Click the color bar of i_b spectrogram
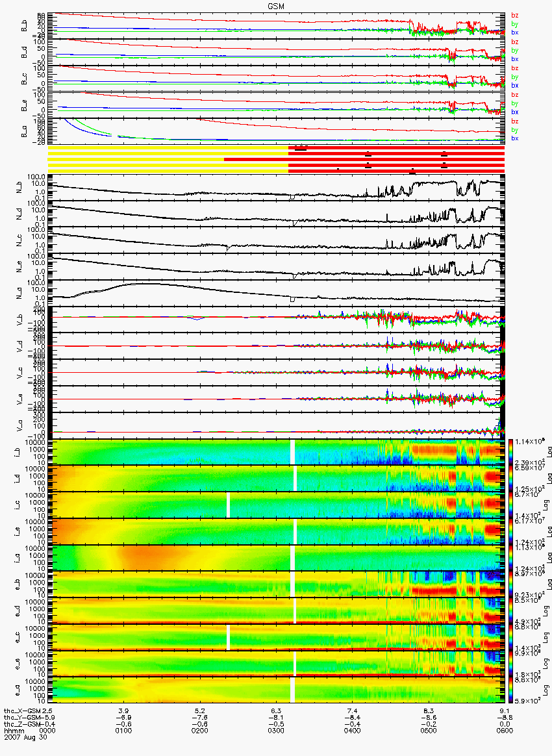This screenshot has width=552, height=756. click(x=512, y=452)
